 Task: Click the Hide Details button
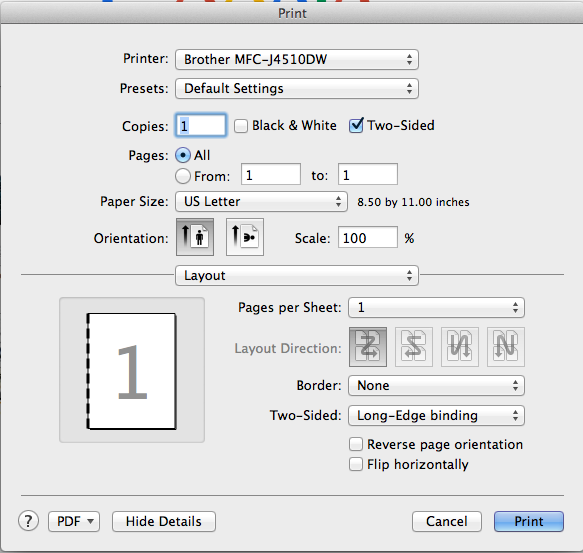[164, 521]
